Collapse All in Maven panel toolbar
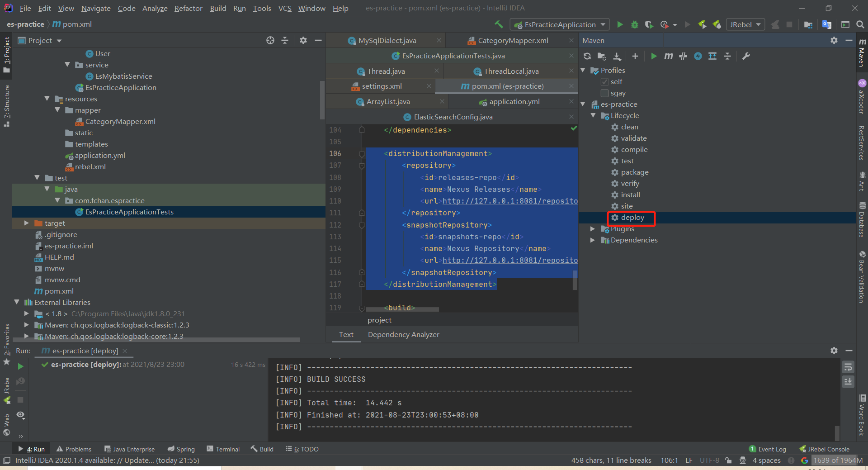Viewport: 868px width, 470px height. (727, 56)
